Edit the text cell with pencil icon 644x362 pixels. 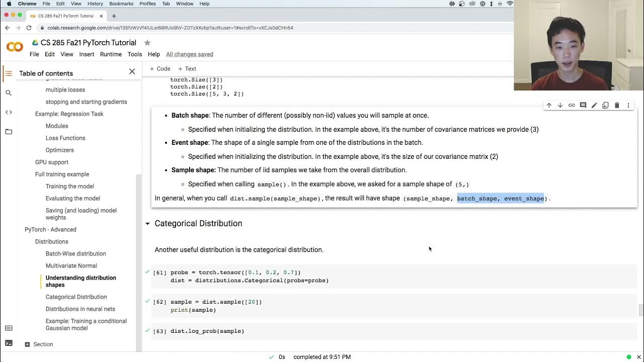tap(594, 106)
